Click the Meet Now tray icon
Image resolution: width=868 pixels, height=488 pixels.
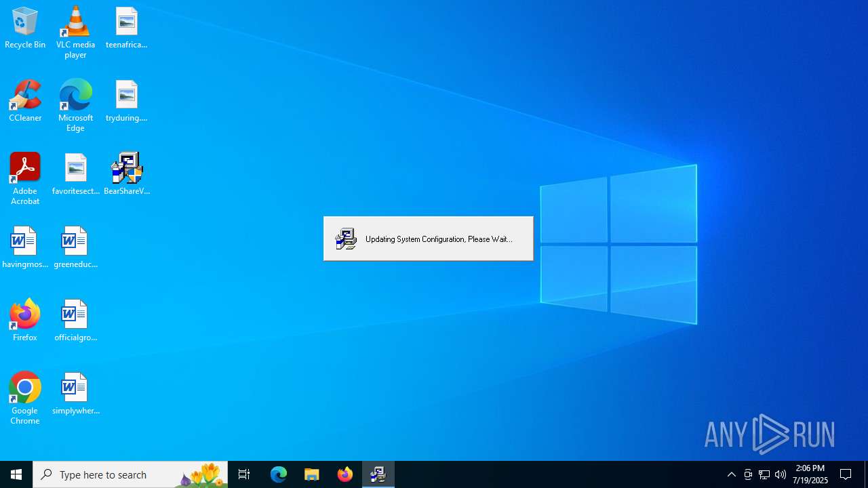point(748,474)
